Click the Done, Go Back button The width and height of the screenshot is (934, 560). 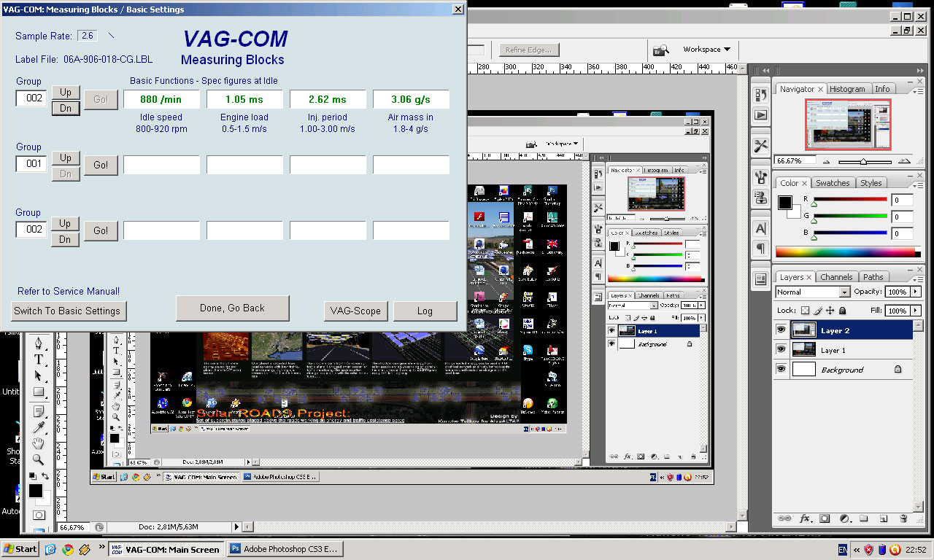click(232, 308)
